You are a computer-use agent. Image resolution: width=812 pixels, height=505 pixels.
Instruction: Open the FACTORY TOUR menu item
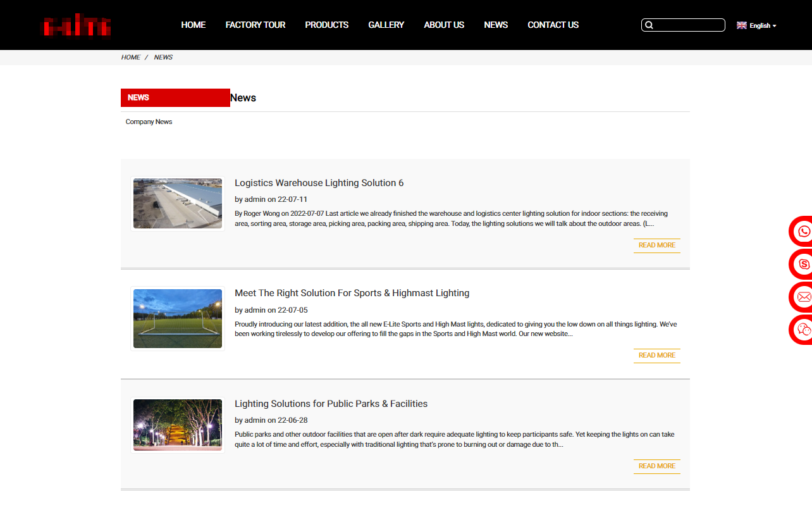click(x=255, y=25)
